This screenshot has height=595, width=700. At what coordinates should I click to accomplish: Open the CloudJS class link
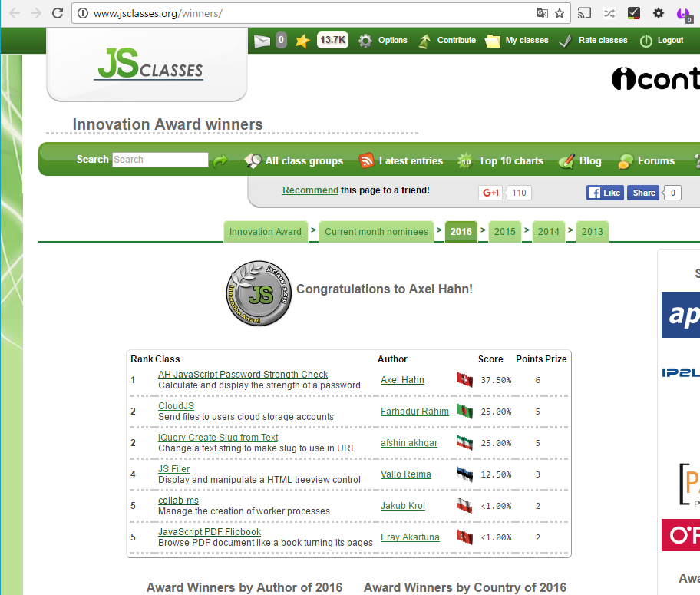[177, 406]
